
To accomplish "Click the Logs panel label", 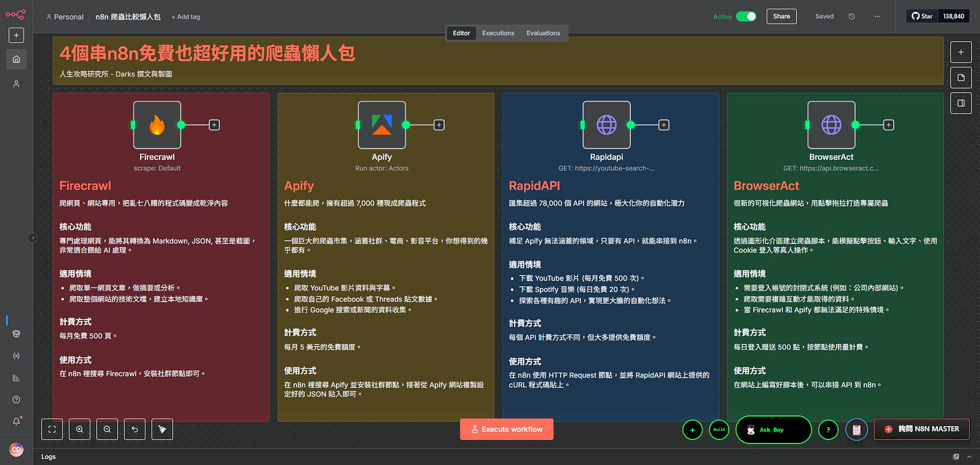I will (x=48, y=457).
